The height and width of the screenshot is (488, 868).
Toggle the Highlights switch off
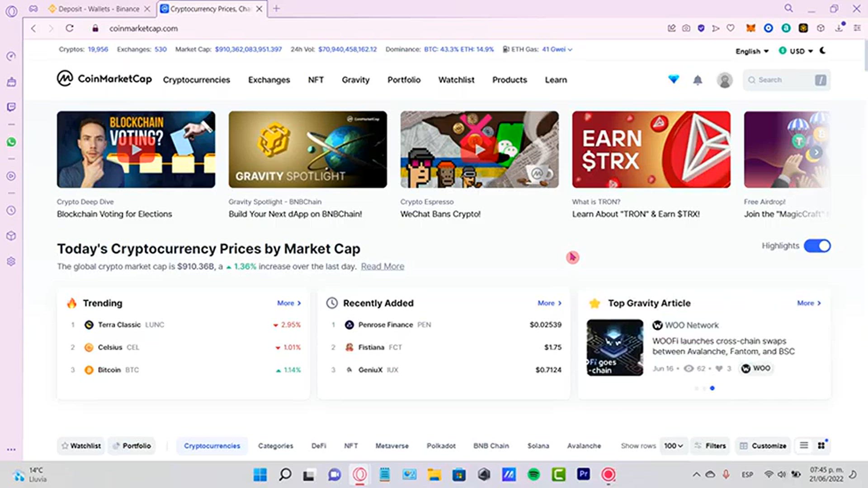coord(817,246)
